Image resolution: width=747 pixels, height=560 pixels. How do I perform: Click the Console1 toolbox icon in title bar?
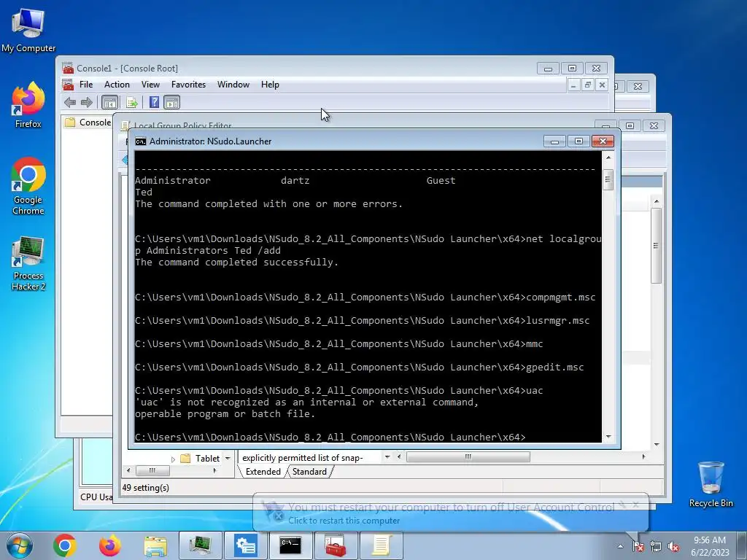tap(68, 68)
